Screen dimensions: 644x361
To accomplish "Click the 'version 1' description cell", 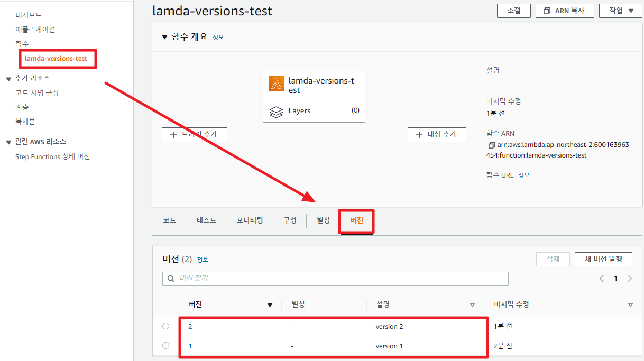I will click(x=389, y=346).
